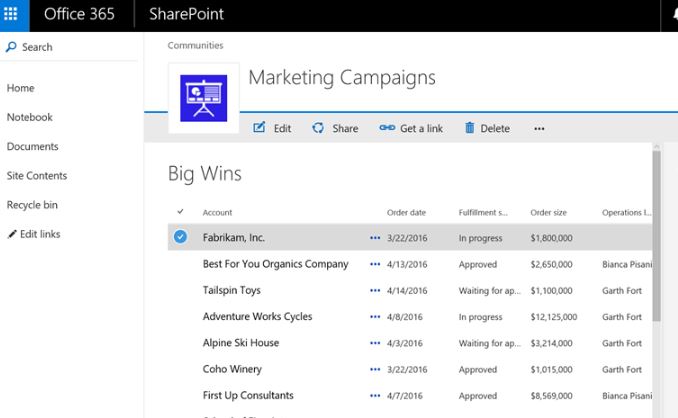Click the search magnifier icon
Image resolution: width=678 pixels, height=418 pixels.
click(11, 47)
